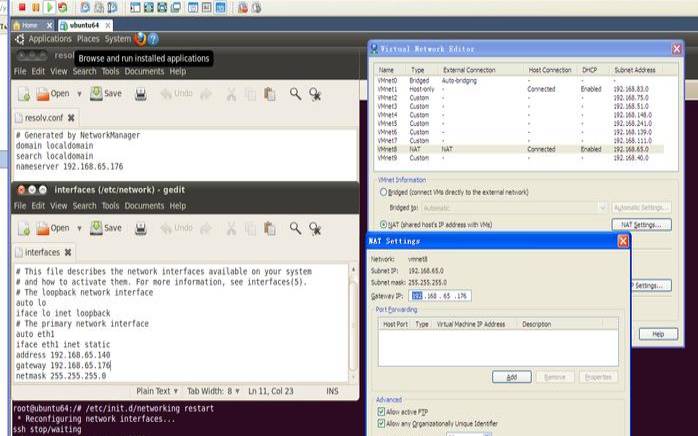The width and height of the screenshot is (698, 436).
Task: Open Find and Replace in resolv.conf window
Action: (315, 94)
